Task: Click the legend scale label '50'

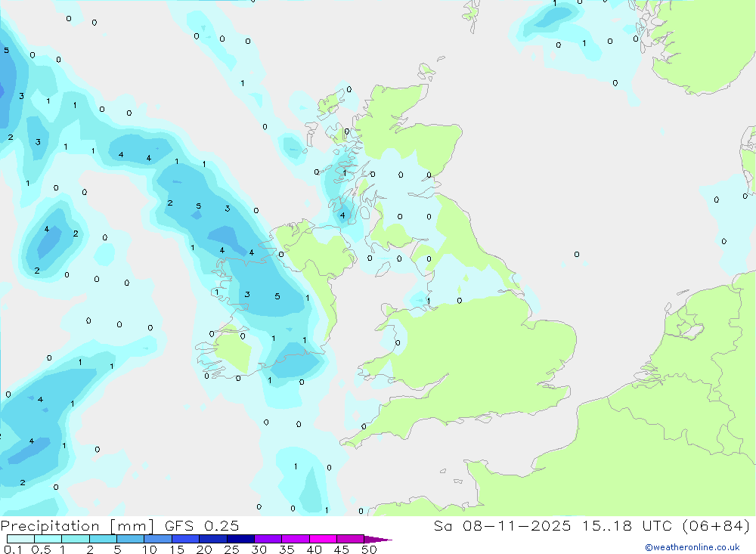Action: pyautogui.click(x=369, y=549)
